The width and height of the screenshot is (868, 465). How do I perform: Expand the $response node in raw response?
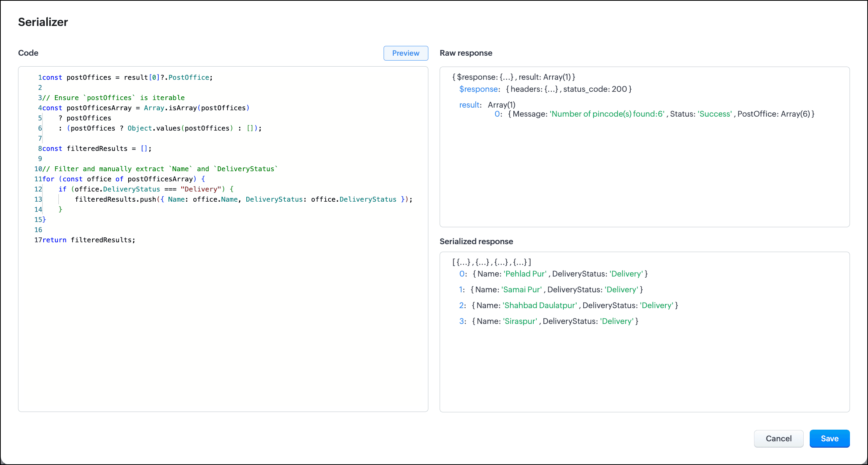click(478, 89)
